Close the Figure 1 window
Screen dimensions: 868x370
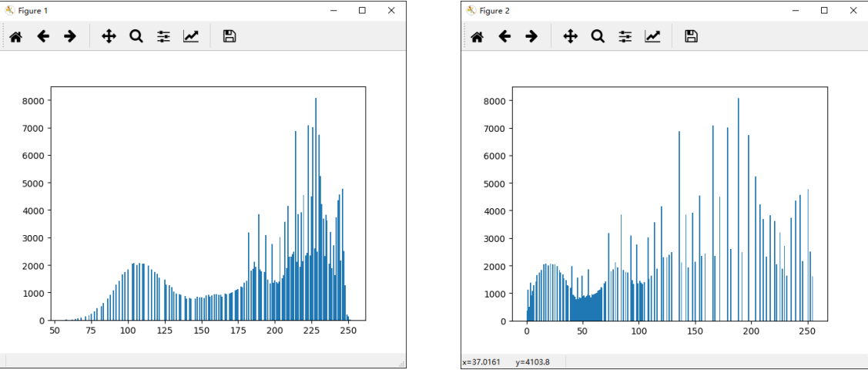click(x=391, y=11)
